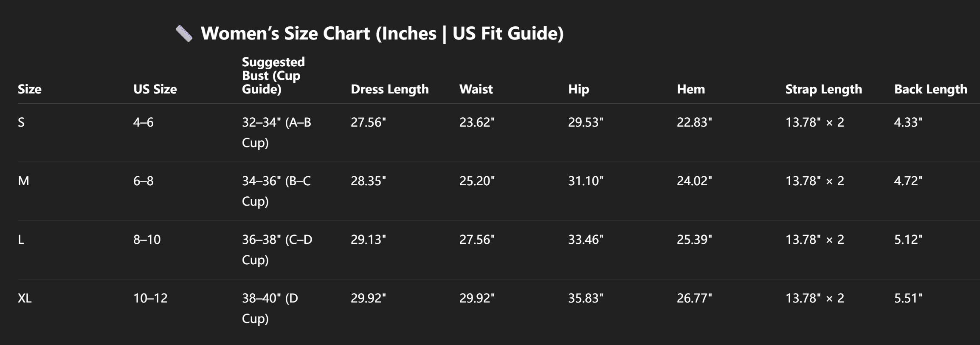Select the Hem column header

point(690,89)
